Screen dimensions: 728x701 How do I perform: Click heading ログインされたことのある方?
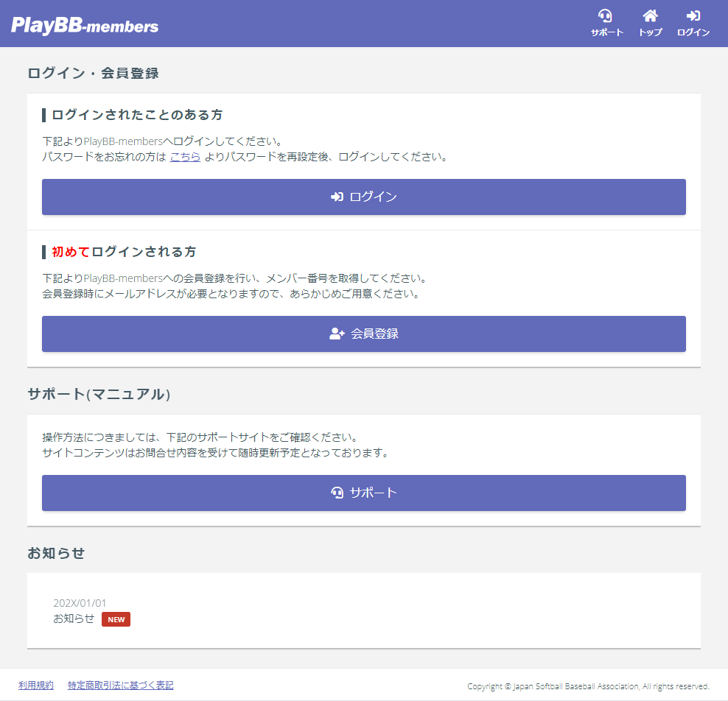pos(137,115)
